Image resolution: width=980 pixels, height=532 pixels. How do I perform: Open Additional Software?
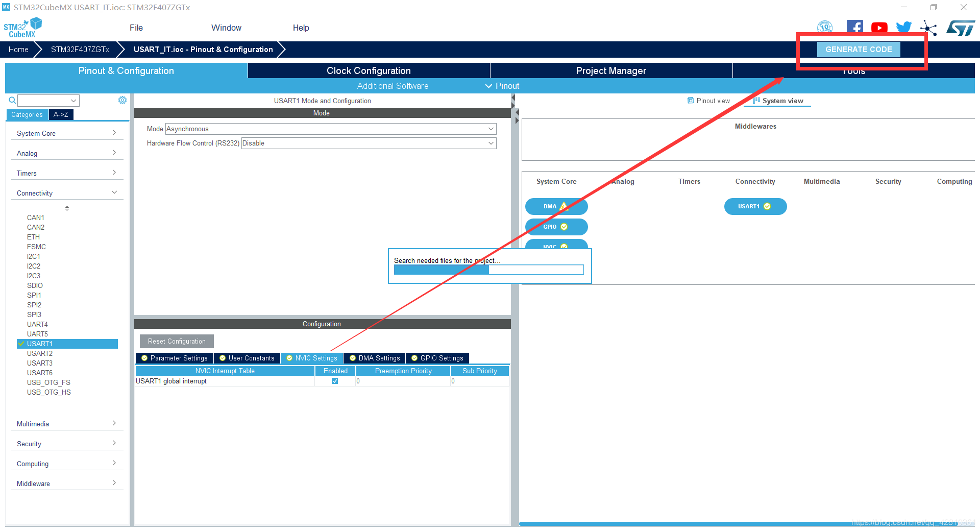tap(393, 86)
